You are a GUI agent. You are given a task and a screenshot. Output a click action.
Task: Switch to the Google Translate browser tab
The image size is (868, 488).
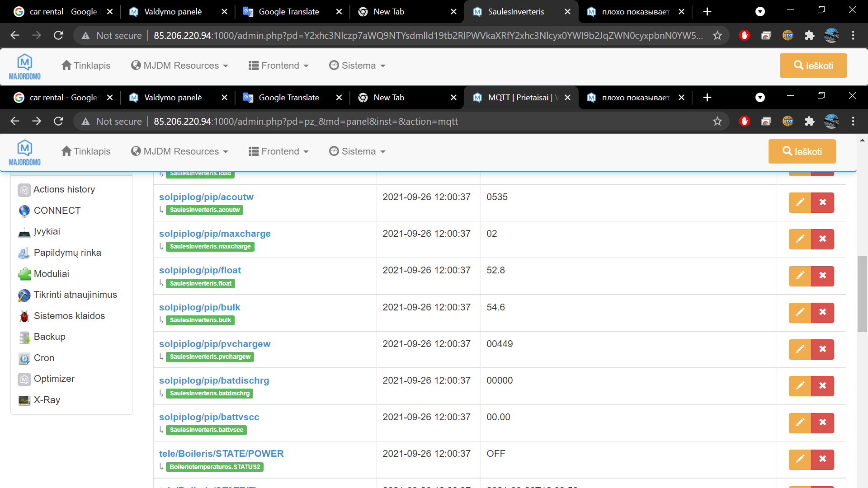(288, 98)
